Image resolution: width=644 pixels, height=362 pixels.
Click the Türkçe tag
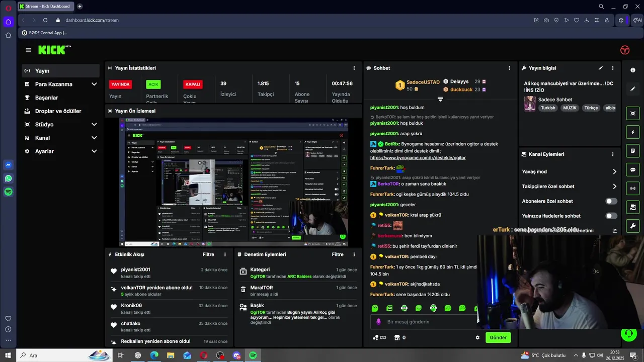(591, 108)
